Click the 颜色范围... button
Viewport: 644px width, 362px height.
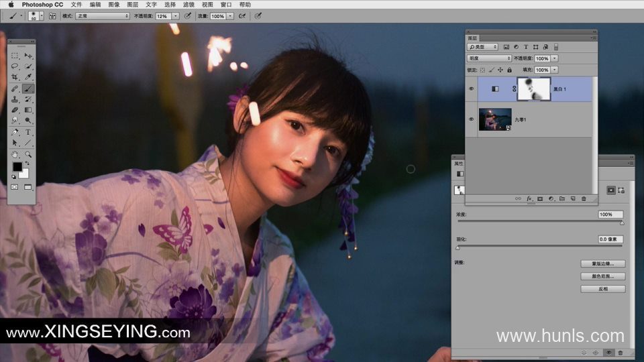603,276
